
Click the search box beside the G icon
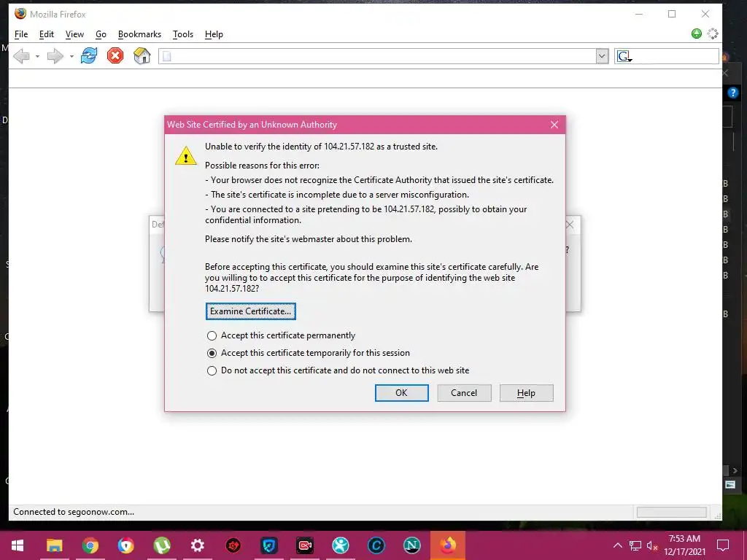pos(676,56)
